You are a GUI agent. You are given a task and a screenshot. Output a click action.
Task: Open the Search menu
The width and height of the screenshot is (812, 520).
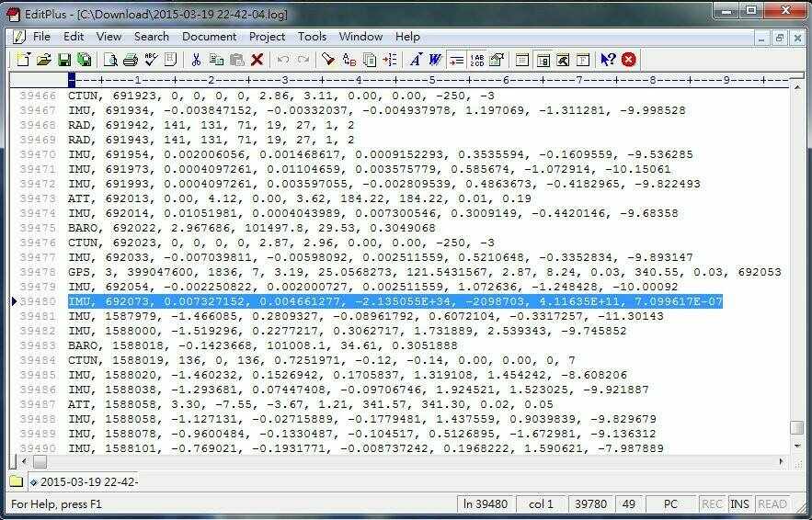pos(151,37)
